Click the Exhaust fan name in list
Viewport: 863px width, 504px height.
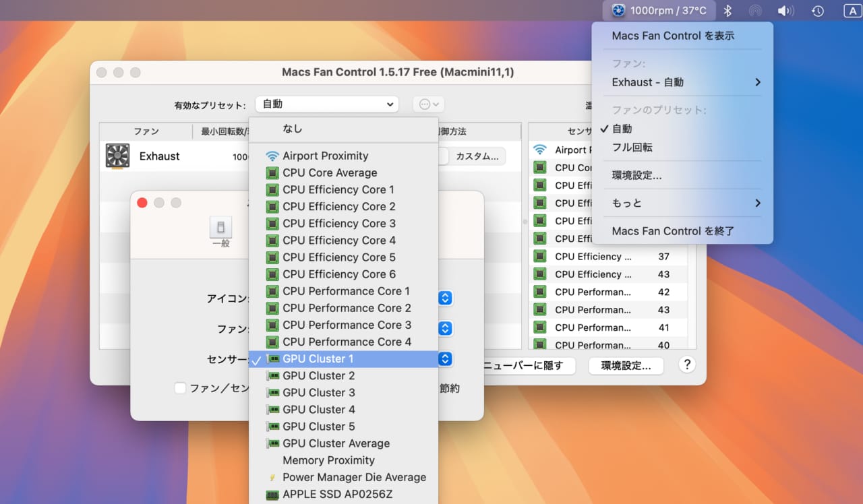pos(159,156)
